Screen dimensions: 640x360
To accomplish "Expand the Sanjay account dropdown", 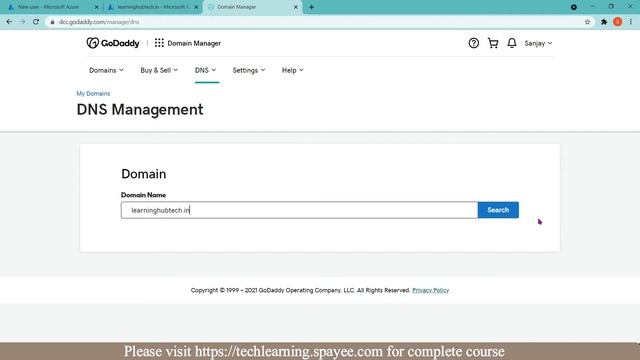I will click(538, 43).
